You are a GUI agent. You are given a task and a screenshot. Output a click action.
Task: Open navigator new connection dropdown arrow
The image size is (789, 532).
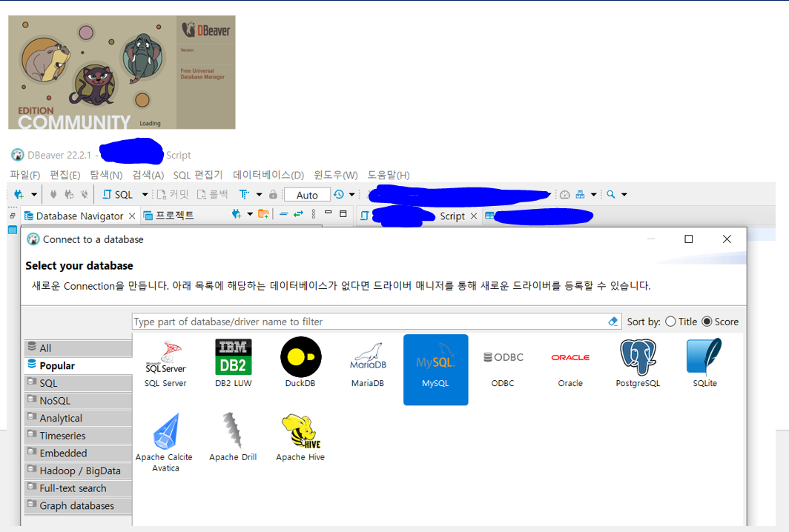(250, 214)
